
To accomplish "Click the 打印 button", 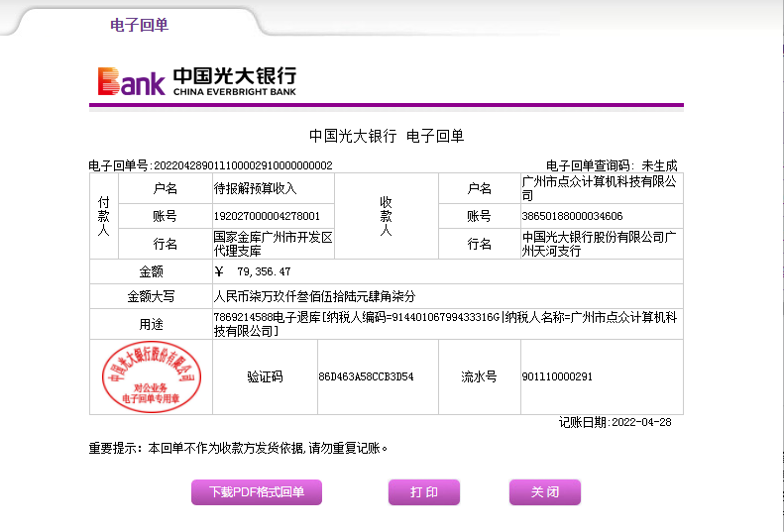I will 424,492.
